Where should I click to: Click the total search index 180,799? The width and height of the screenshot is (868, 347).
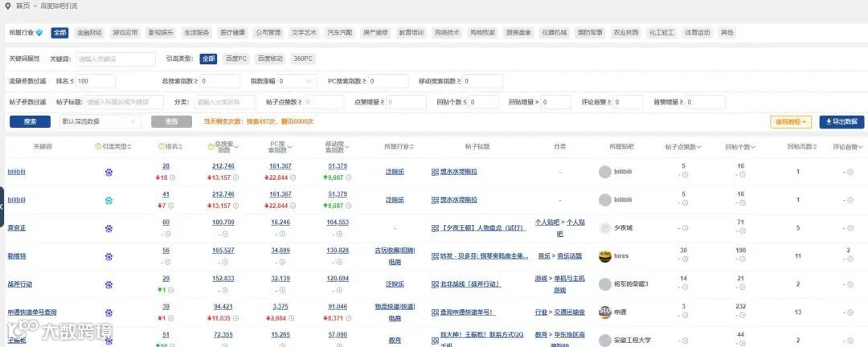click(x=223, y=222)
